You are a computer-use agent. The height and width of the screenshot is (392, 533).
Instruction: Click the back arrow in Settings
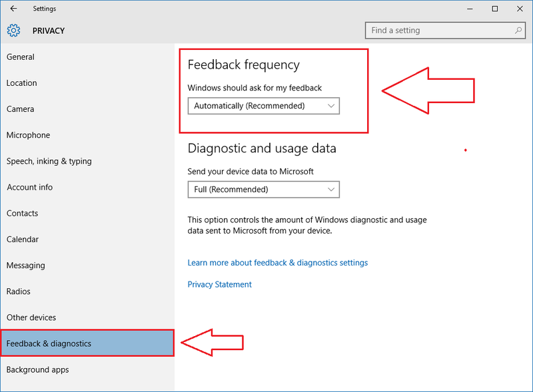pyautogui.click(x=13, y=9)
